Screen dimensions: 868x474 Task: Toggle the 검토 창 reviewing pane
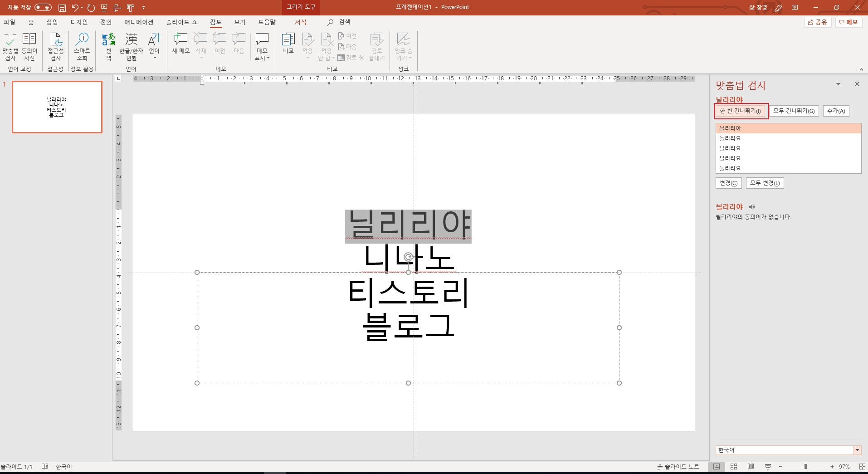351,58
